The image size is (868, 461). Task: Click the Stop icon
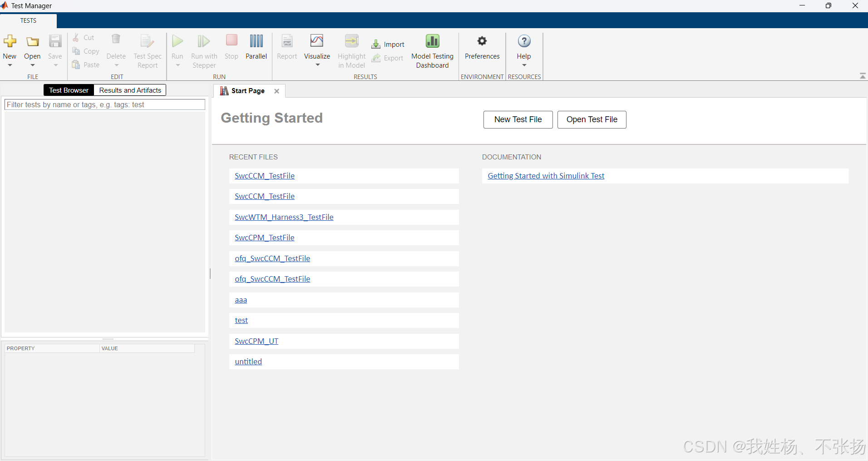pos(232,40)
